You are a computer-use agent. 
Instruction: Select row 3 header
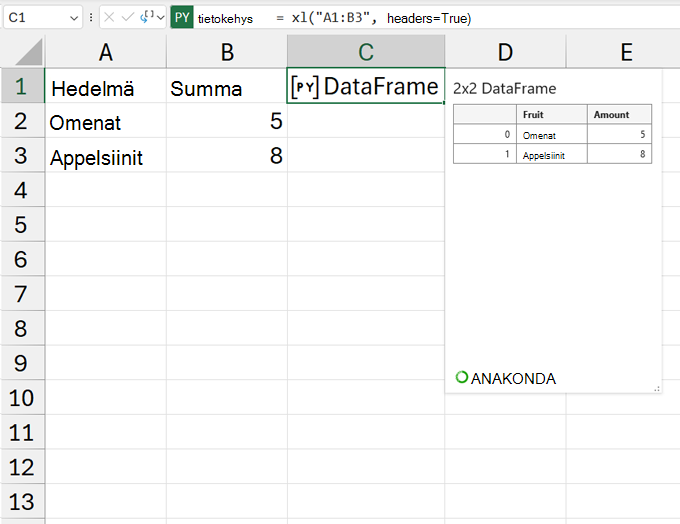click(22, 155)
